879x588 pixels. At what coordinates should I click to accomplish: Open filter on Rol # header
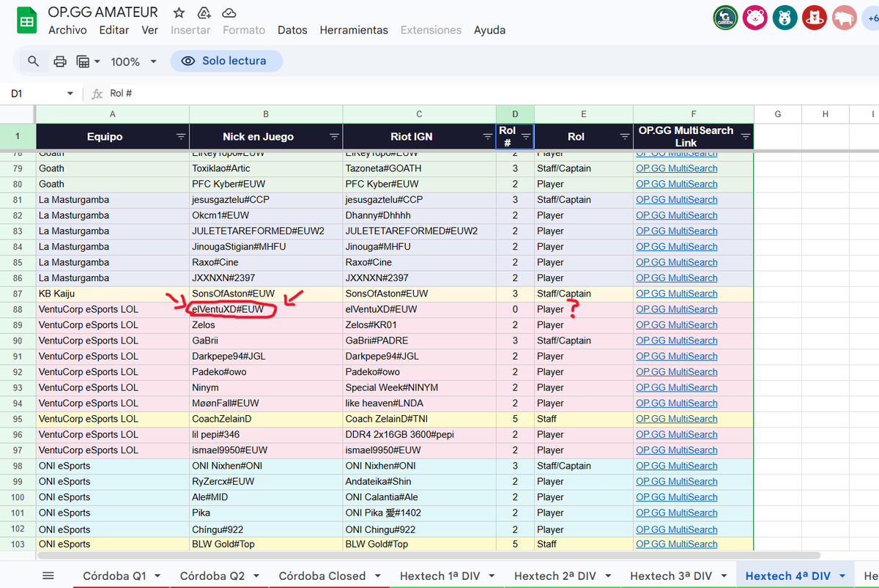[526, 136]
